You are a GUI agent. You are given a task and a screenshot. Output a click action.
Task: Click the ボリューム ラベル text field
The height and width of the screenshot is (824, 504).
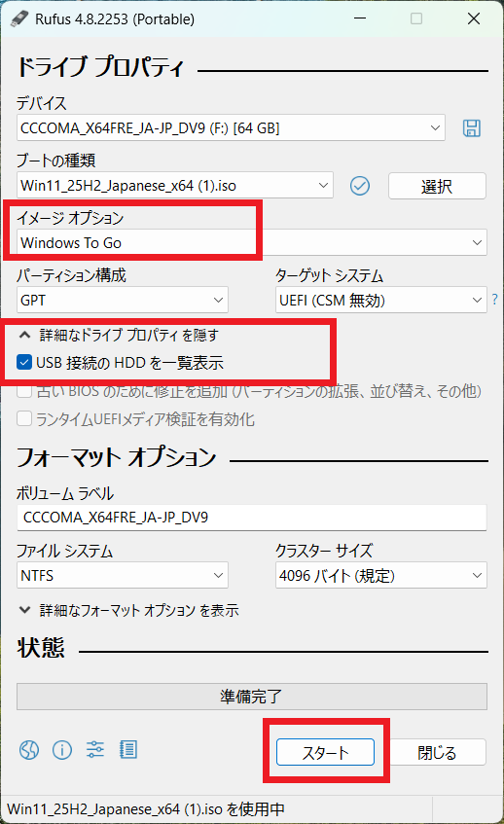pos(252,518)
